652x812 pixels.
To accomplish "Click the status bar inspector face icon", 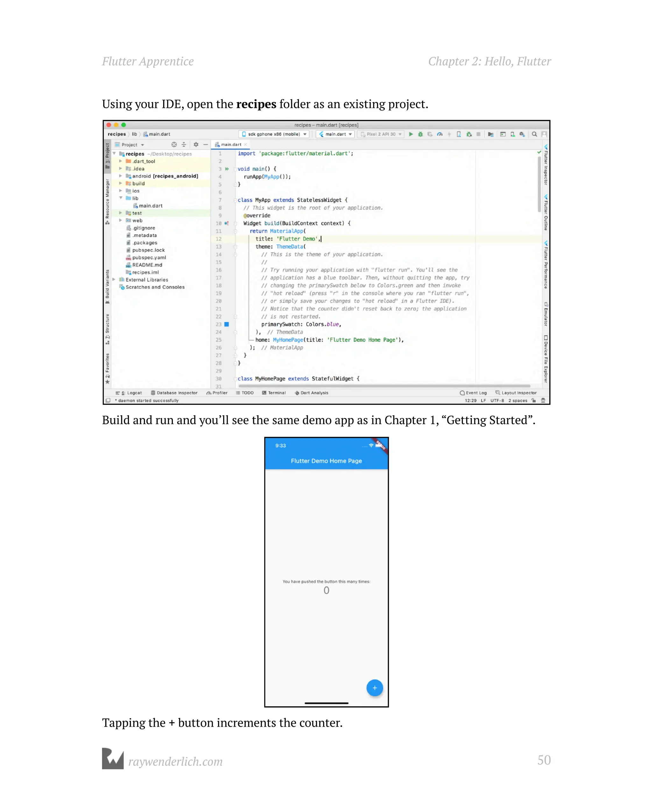I will pos(543,400).
